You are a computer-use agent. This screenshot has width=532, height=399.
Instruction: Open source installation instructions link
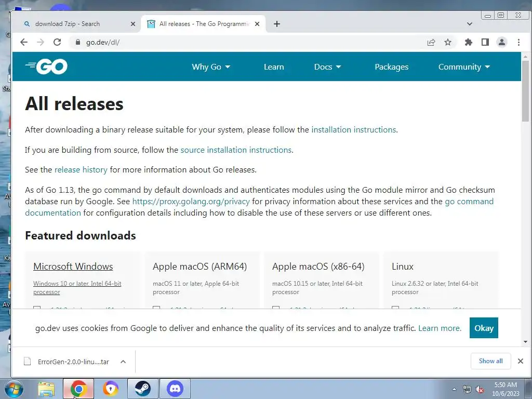[x=236, y=150]
